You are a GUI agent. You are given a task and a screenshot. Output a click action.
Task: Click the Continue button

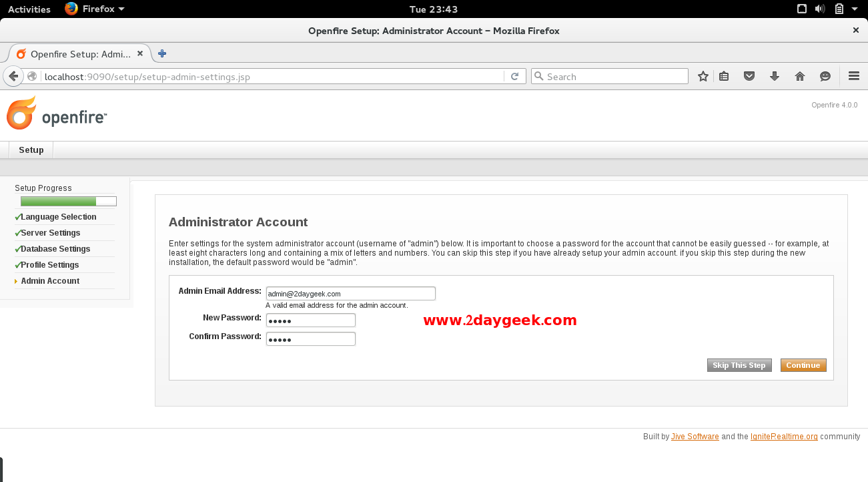point(803,365)
